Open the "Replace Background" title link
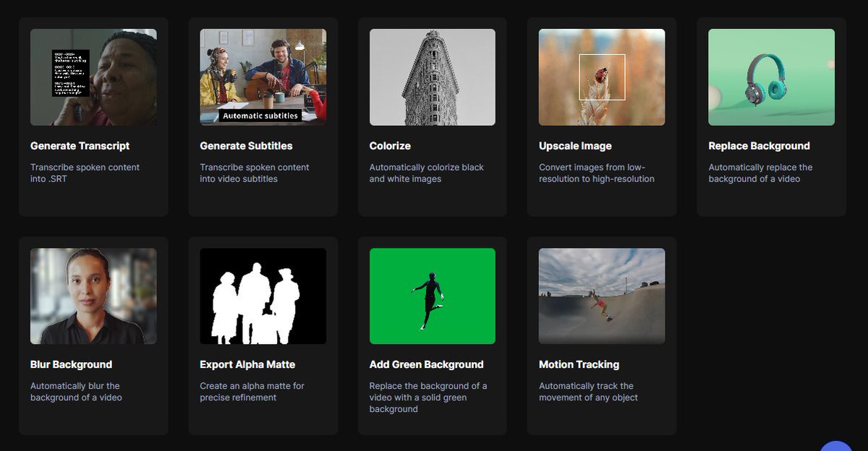Image resolution: width=868 pixels, height=451 pixels. (759, 146)
